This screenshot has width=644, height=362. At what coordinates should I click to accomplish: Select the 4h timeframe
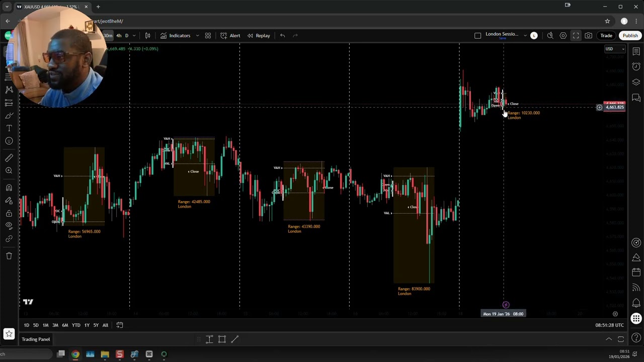[119, 36]
